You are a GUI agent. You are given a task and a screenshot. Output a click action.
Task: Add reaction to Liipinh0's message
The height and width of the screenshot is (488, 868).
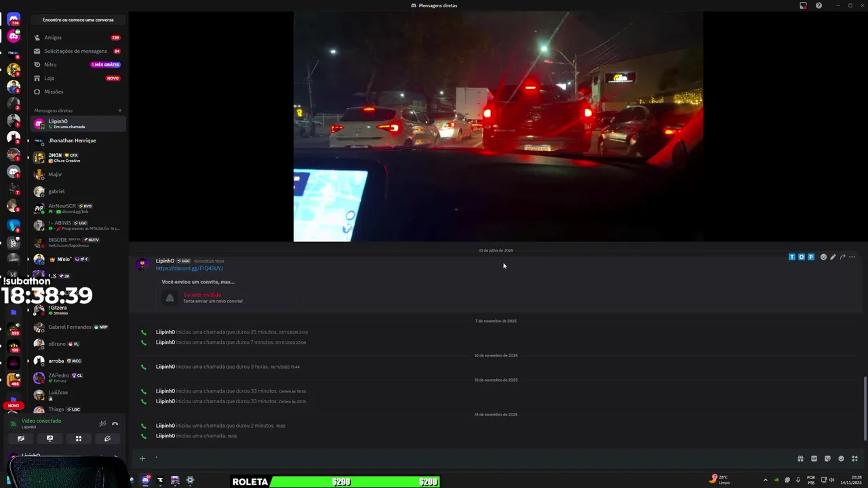[x=823, y=257]
